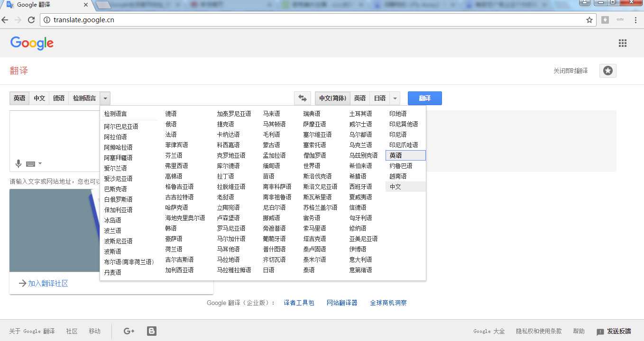Open the Google+ footer icon
The width and height of the screenshot is (644, 341).
129,331
